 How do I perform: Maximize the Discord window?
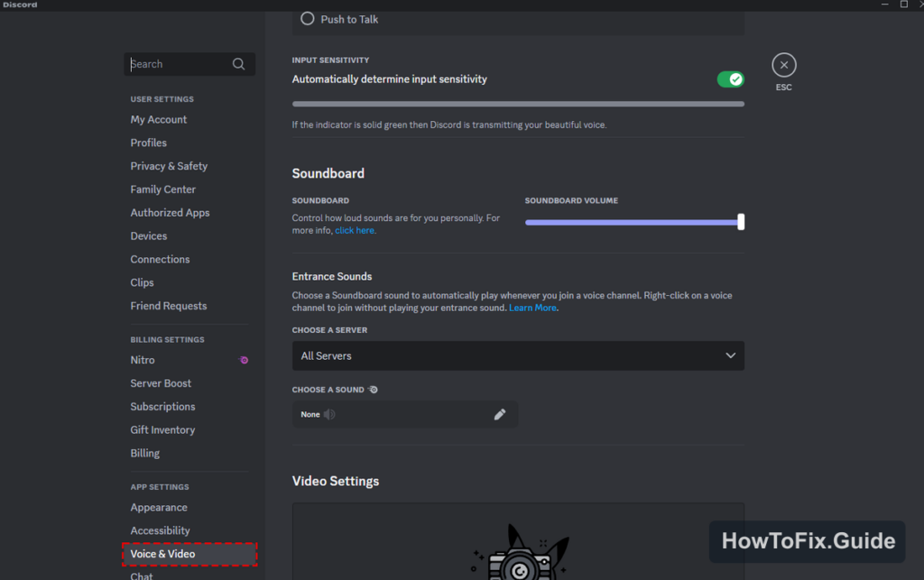[x=903, y=5]
